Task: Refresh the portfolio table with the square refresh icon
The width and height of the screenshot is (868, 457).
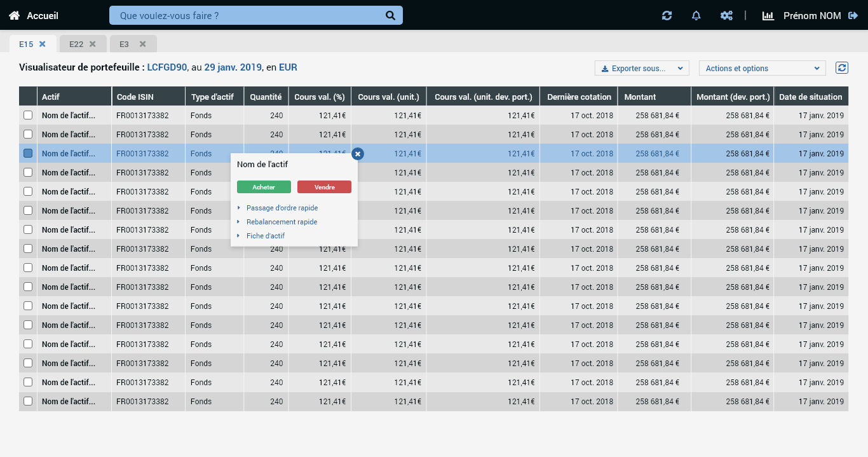Action: tap(842, 67)
